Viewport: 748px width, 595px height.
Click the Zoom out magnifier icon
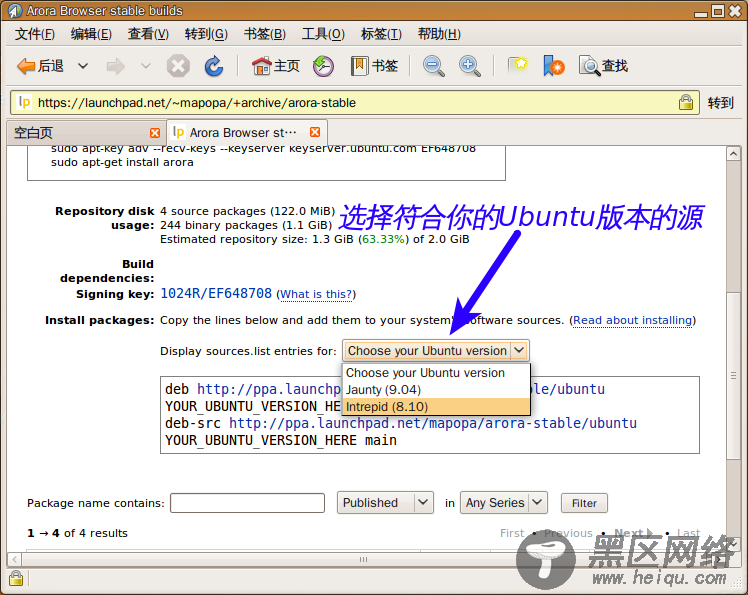coord(433,66)
